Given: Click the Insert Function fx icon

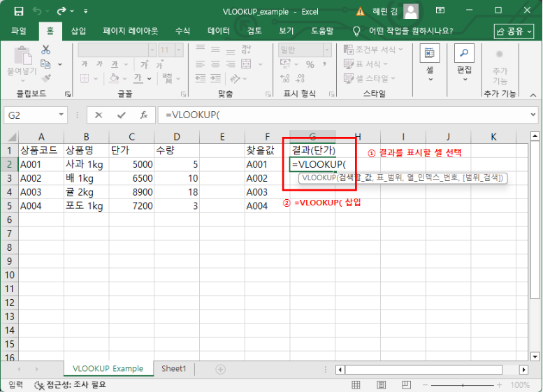Looking at the screenshot, I should (x=143, y=115).
